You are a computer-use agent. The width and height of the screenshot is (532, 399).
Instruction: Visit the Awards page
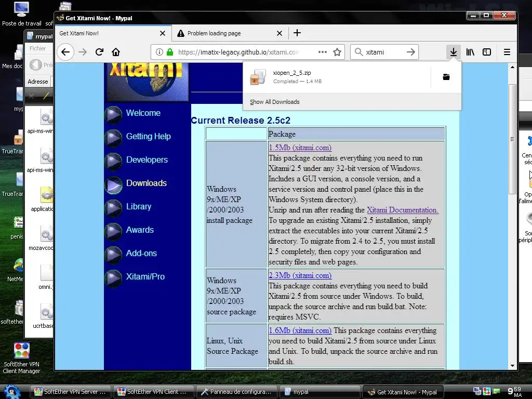tap(140, 230)
